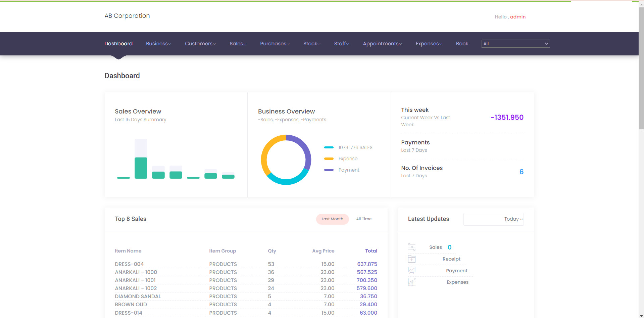Click the sliders icon beside Sales

[x=411, y=247]
